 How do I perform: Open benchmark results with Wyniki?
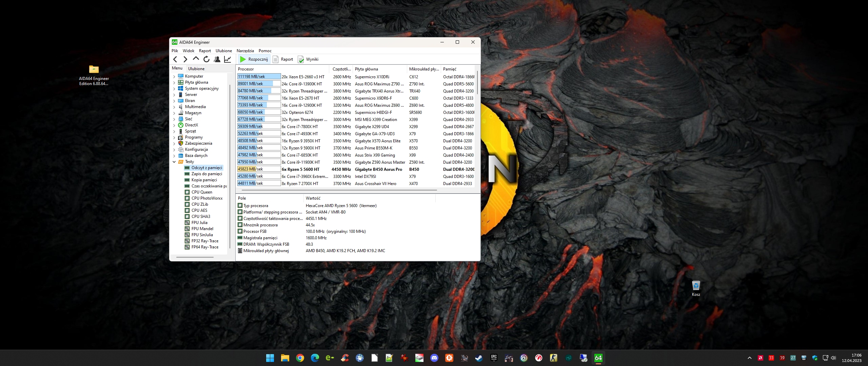tap(308, 59)
